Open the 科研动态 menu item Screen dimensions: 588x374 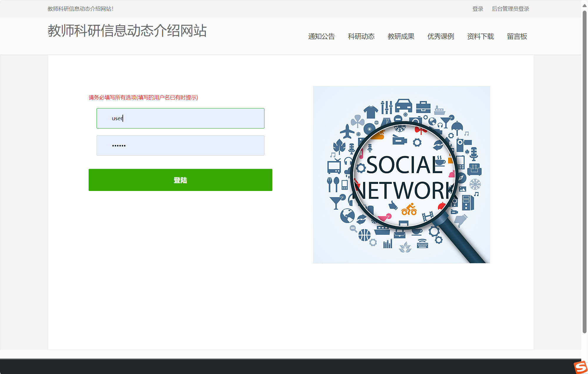361,36
